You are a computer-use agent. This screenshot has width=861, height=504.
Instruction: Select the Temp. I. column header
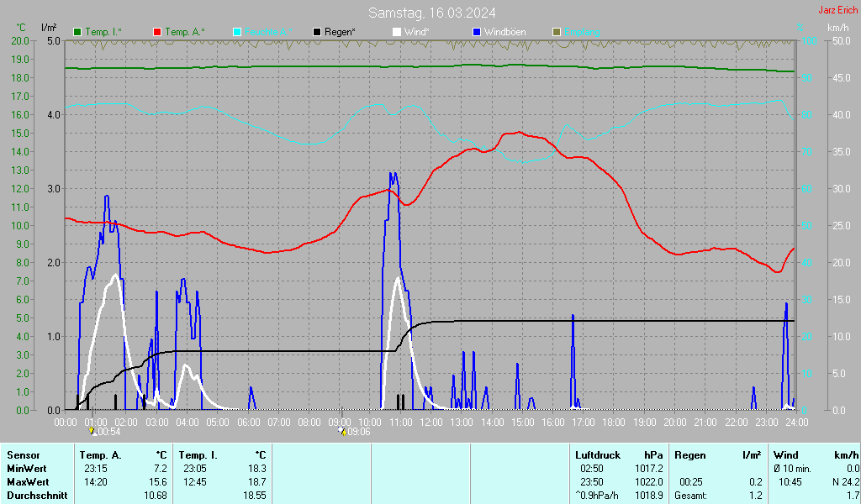pyautogui.click(x=198, y=454)
